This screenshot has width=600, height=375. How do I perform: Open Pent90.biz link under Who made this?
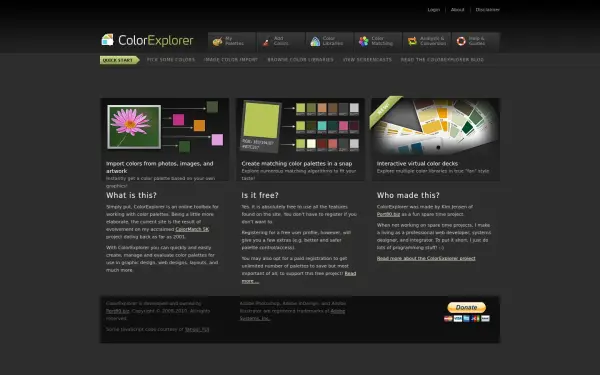click(388, 214)
